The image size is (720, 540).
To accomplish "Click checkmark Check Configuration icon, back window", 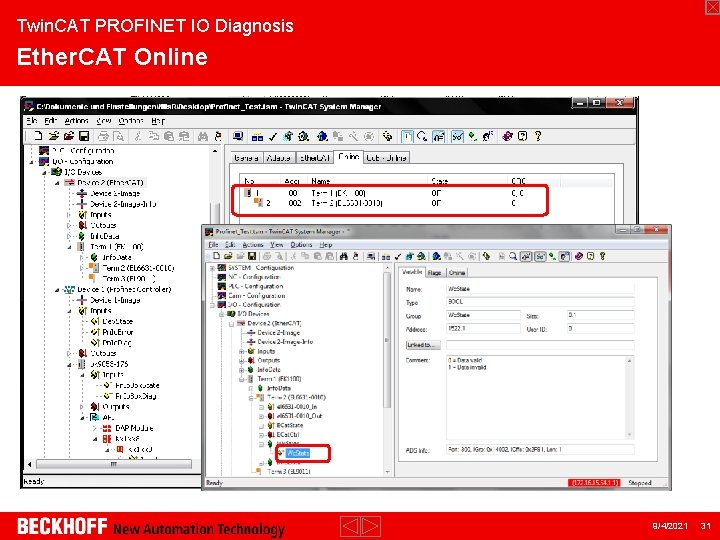I will (x=273, y=136).
